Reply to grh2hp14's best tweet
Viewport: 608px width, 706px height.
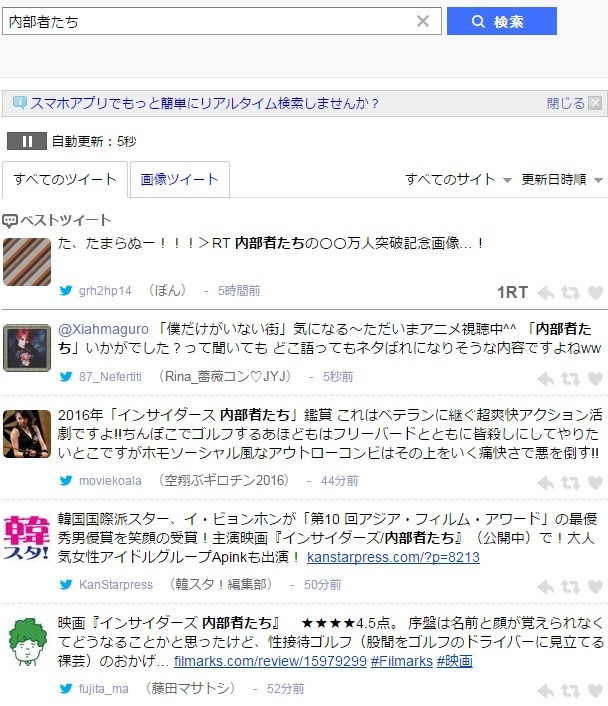point(546,293)
